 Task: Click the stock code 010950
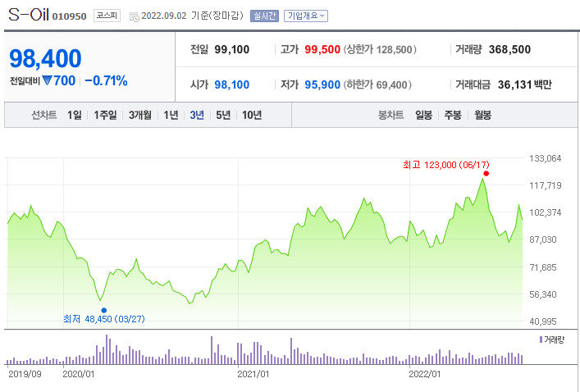coord(69,16)
